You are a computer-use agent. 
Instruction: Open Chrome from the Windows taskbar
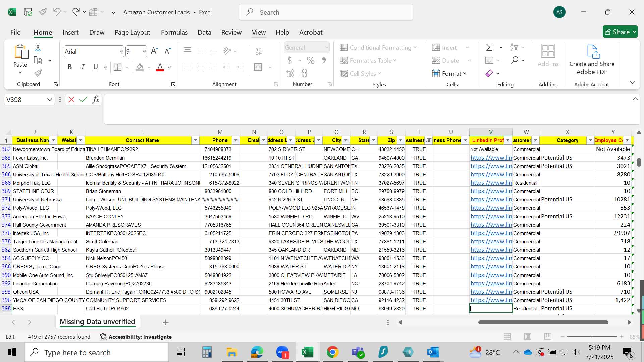click(332, 352)
